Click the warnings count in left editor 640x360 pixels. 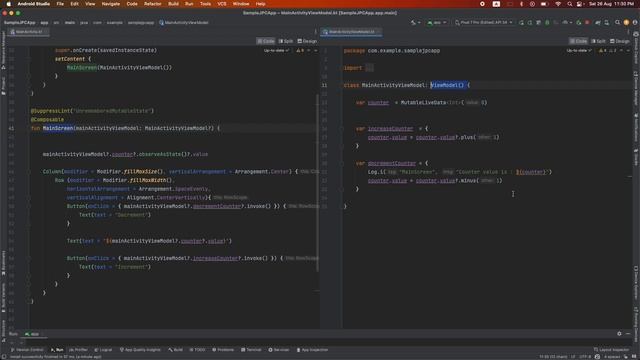[x=300, y=51]
